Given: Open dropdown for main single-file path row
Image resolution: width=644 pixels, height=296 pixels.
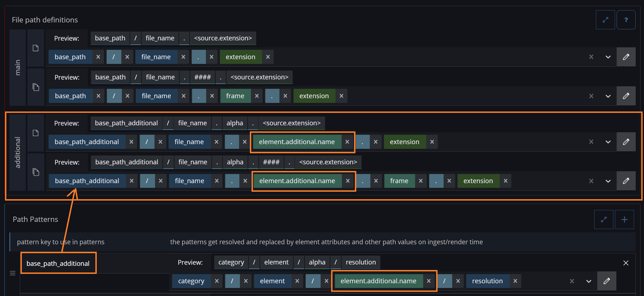Looking at the screenshot, I should [608, 57].
